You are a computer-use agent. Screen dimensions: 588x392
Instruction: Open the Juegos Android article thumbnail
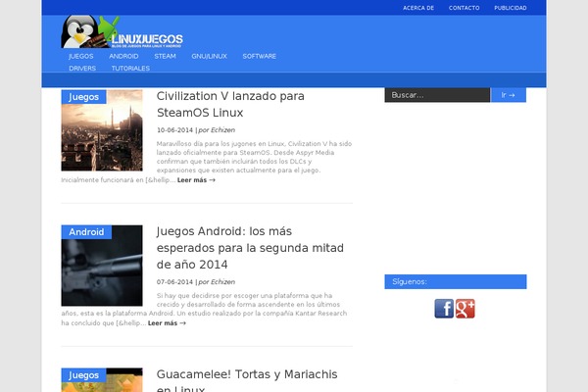point(102,266)
